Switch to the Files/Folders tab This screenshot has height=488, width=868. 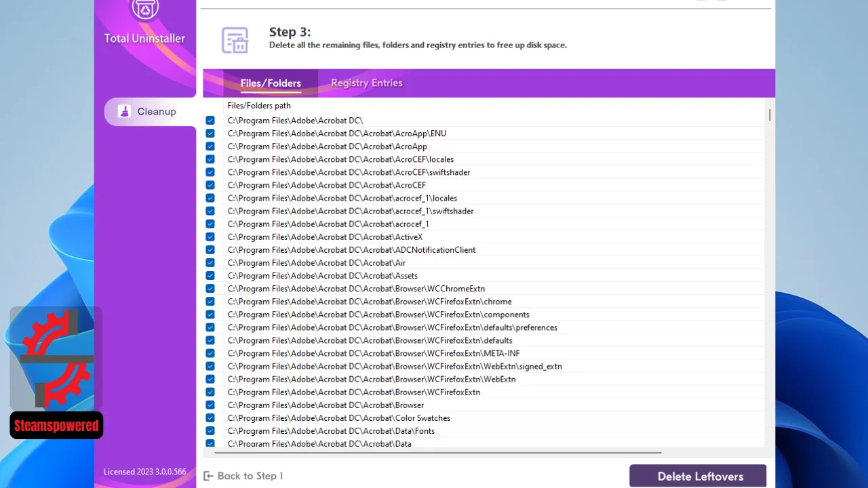(271, 83)
